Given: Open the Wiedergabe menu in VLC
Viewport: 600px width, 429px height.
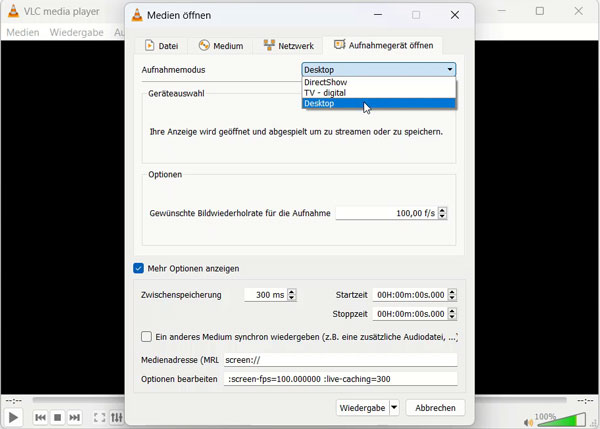Looking at the screenshot, I should [x=76, y=32].
